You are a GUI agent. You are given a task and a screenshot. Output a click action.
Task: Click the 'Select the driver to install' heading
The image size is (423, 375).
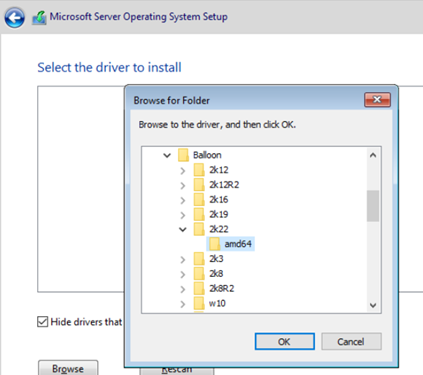pos(109,67)
